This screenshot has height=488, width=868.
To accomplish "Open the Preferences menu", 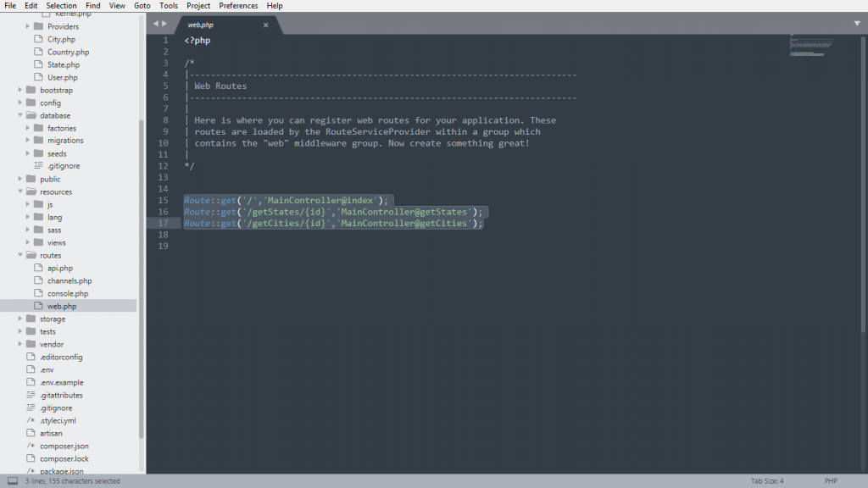I will (x=238, y=6).
